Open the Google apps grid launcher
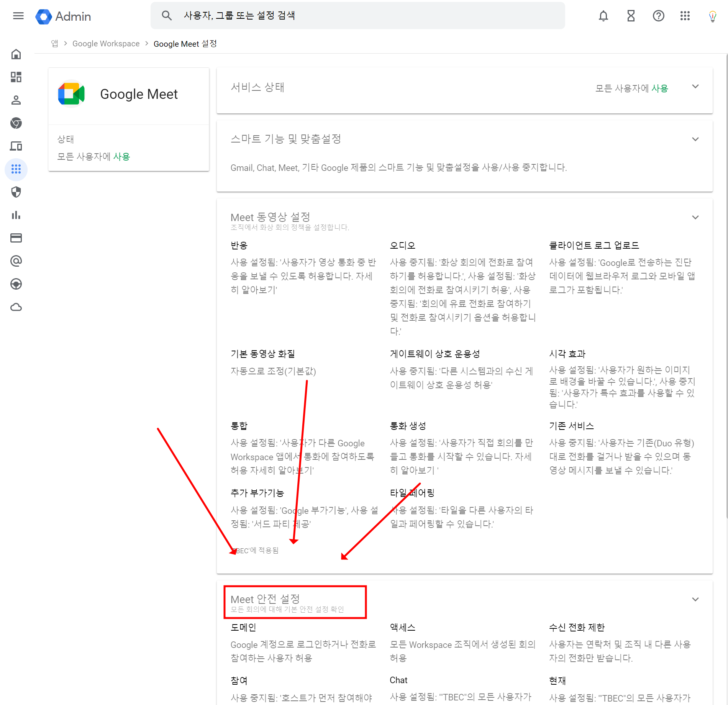 coord(685,16)
